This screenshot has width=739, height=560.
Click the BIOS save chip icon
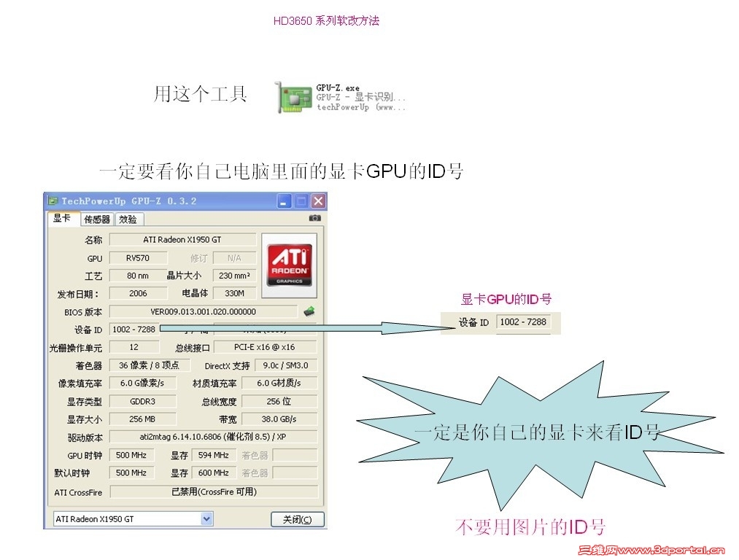[309, 311]
